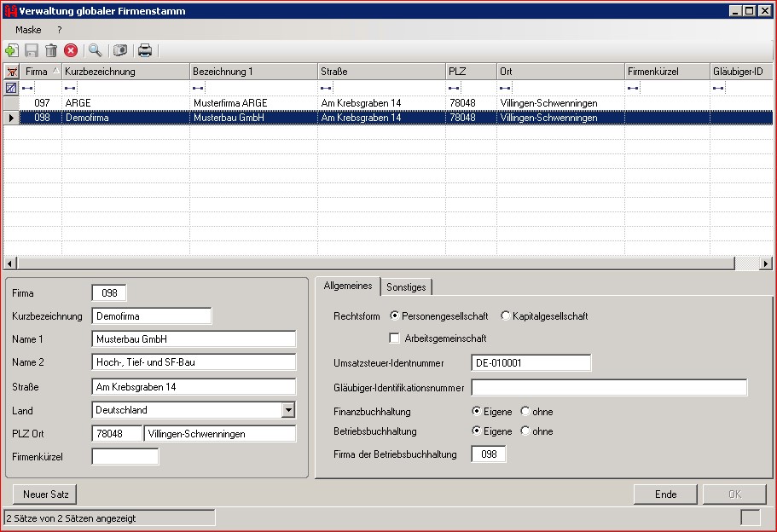777x532 pixels.
Task: Click the Gläubiger-Identifikationsnummer input field
Action: (x=608, y=388)
